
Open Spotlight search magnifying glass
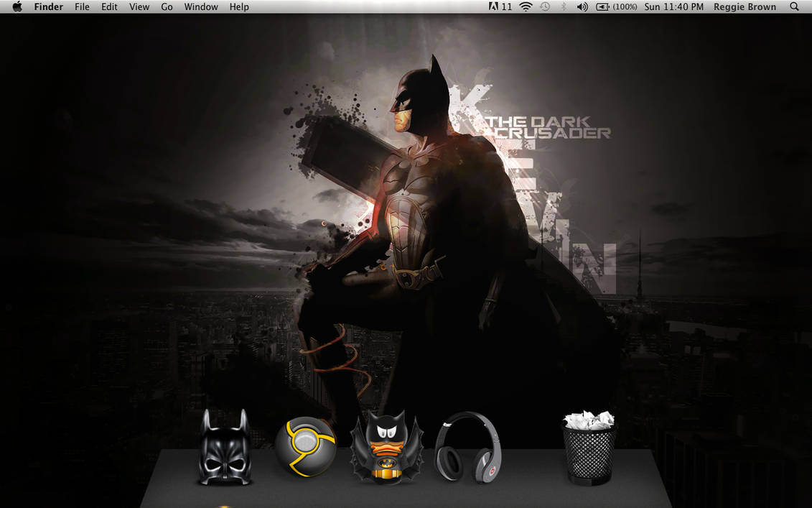794,6
